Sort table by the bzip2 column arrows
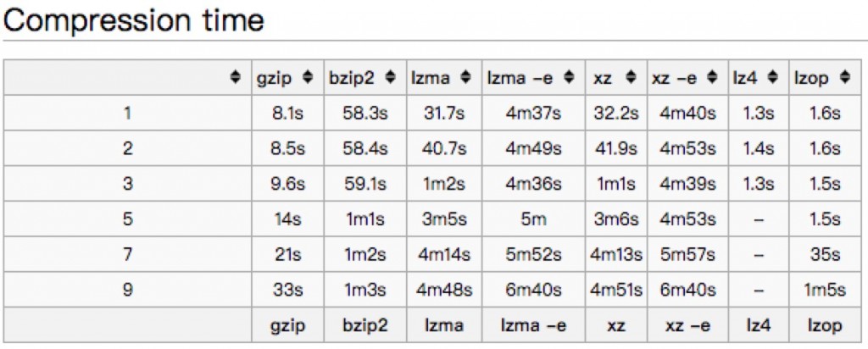This screenshot has height=349, width=868. pyautogui.click(x=390, y=78)
